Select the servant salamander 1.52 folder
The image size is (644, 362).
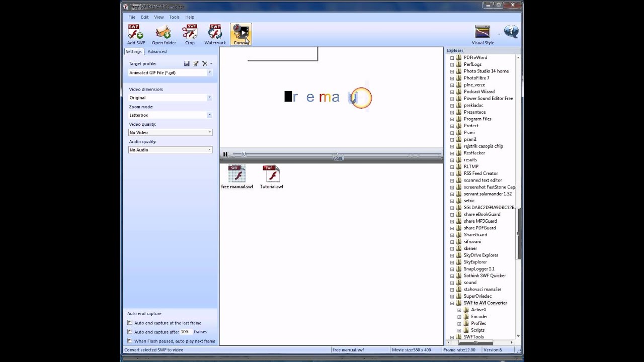(x=488, y=194)
